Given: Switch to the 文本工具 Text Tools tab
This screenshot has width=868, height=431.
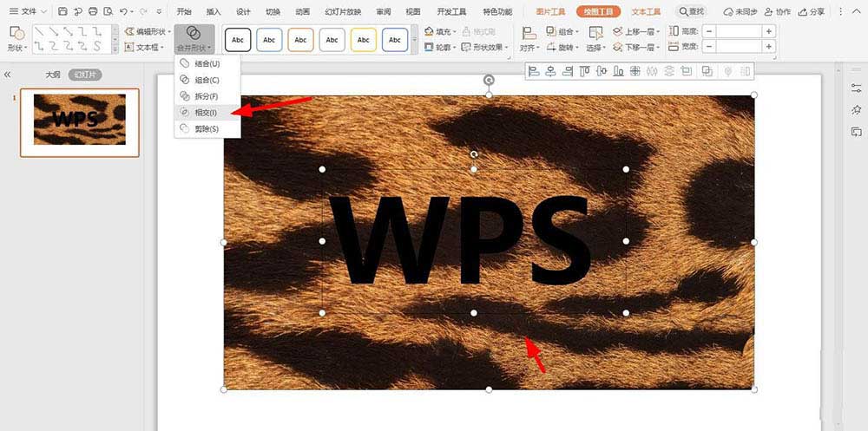Looking at the screenshot, I should (x=646, y=11).
